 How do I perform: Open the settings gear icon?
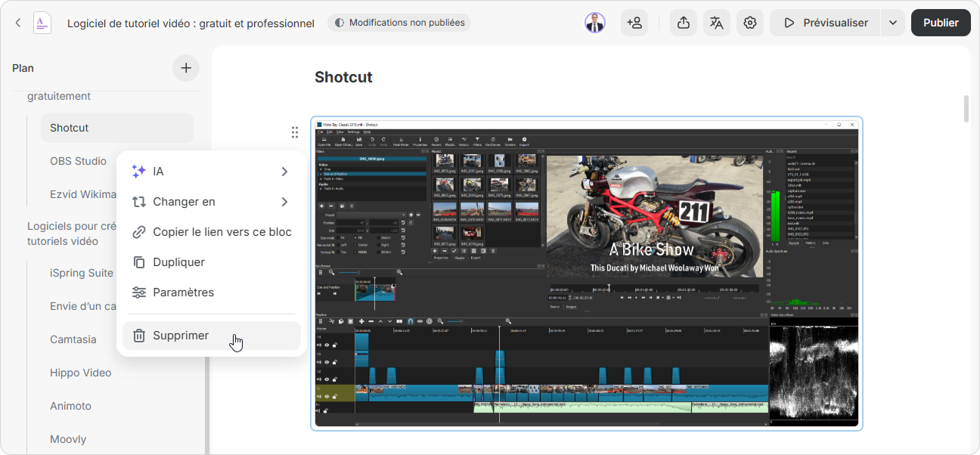(749, 23)
